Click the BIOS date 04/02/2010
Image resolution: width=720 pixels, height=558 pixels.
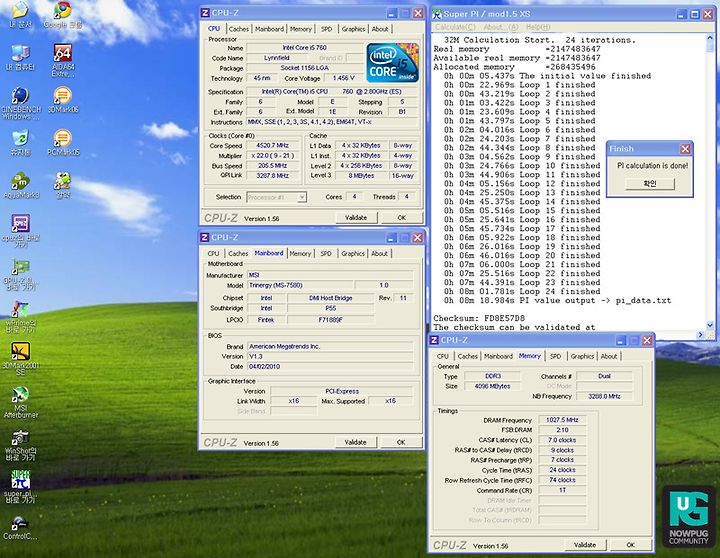330,366
